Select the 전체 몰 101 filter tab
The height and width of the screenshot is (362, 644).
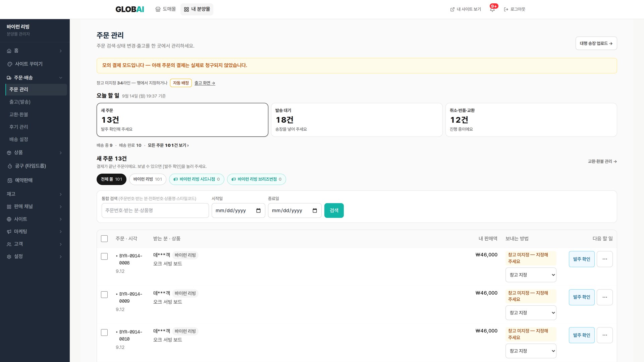pyautogui.click(x=111, y=179)
